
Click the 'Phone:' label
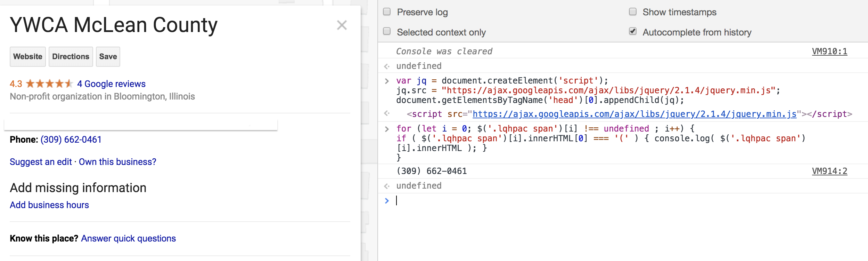click(24, 140)
